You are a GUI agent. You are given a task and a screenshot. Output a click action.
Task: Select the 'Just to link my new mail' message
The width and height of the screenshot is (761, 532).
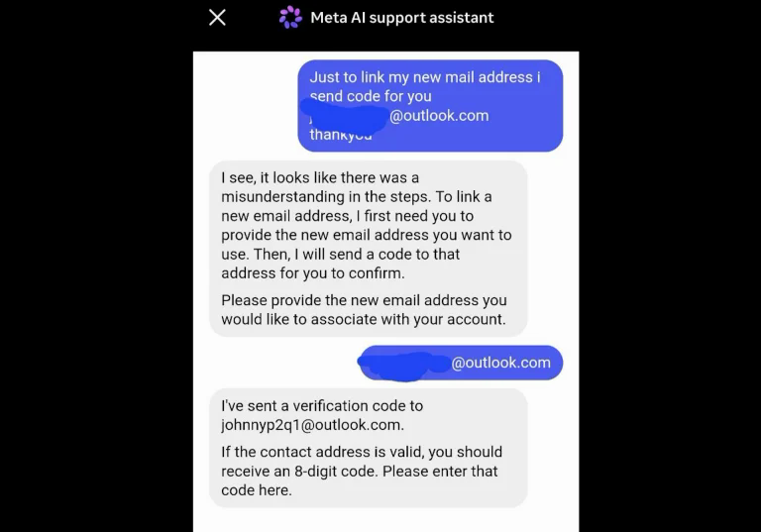point(430,106)
